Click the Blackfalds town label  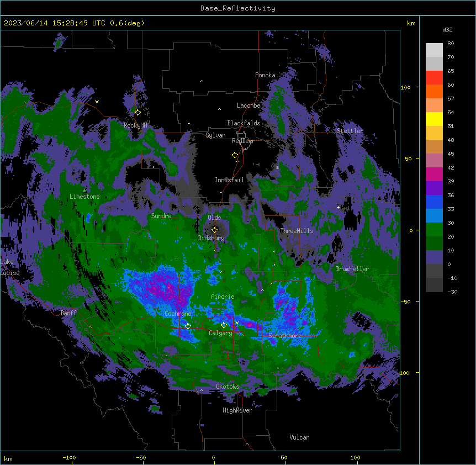244,123
